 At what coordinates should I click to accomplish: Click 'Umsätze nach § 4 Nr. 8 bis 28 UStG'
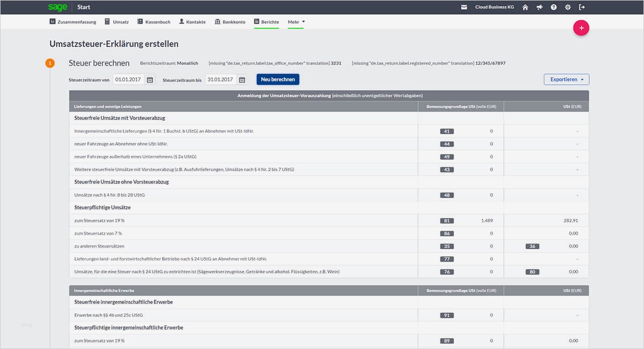109,195
